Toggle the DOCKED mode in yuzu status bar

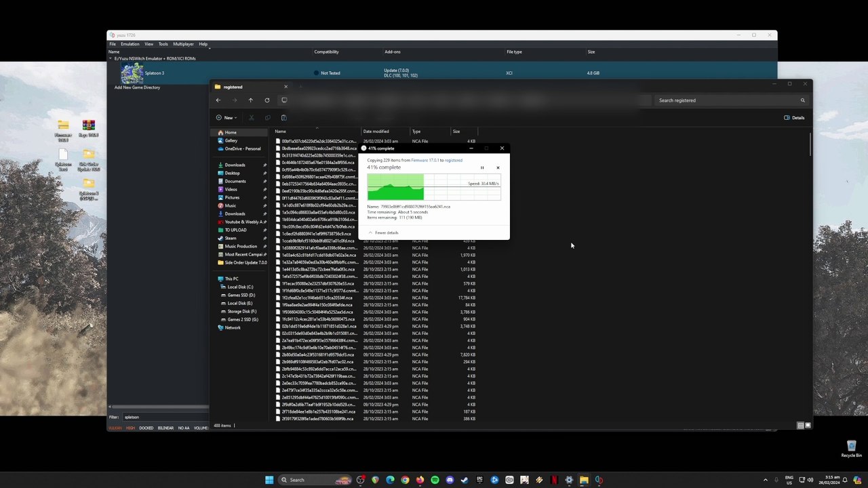tap(146, 428)
